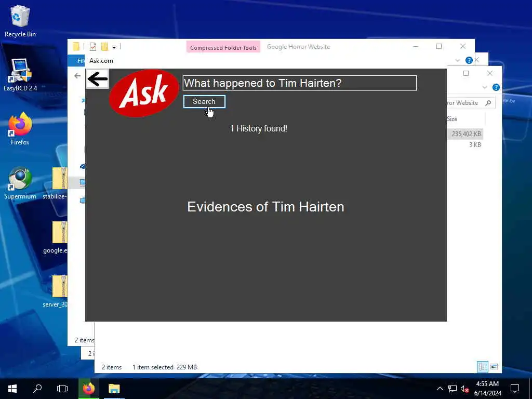Image resolution: width=532 pixels, height=399 pixels.
Task: Open the Compressed Folder Tools ribbon tab
Action: (223, 47)
